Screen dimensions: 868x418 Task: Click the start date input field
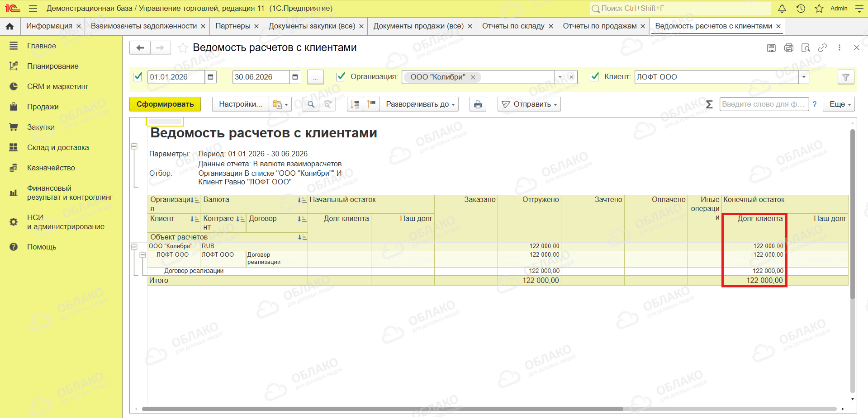(176, 77)
